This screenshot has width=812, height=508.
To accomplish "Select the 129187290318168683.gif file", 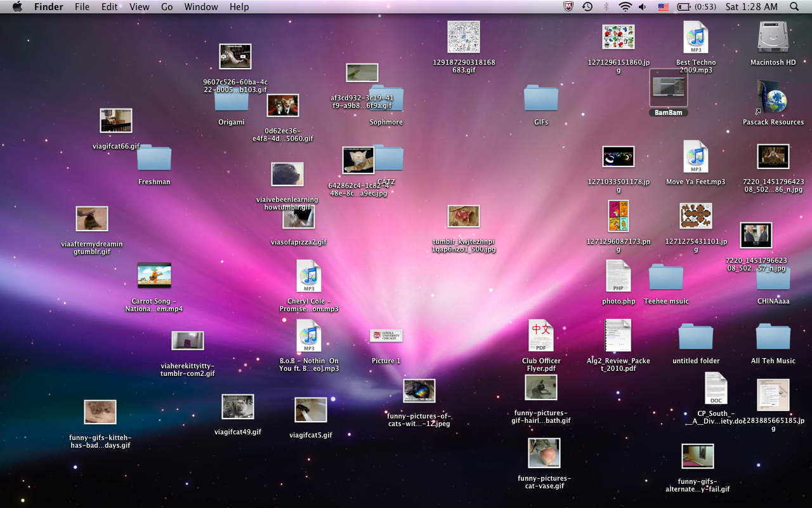I will click(x=464, y=37).
